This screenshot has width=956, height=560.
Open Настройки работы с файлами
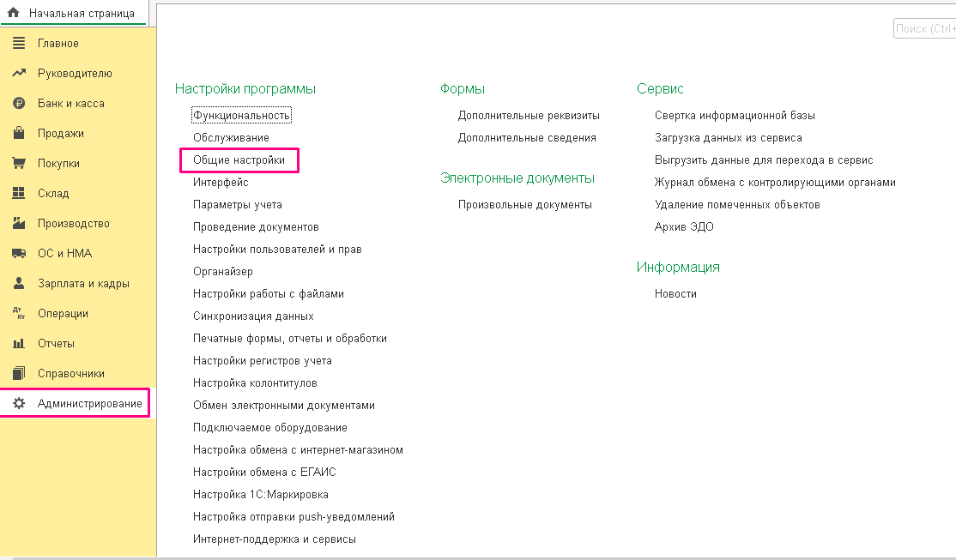269,293
